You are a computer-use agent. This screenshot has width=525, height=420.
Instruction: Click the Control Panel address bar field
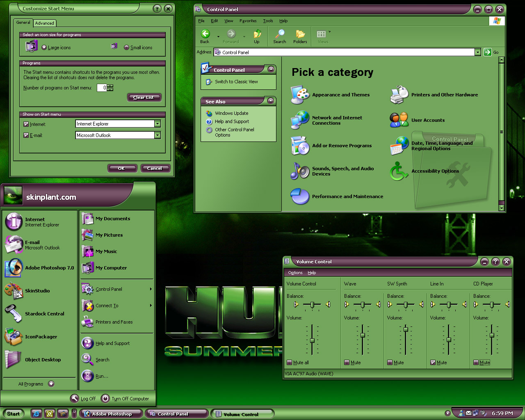click(345, 52)
